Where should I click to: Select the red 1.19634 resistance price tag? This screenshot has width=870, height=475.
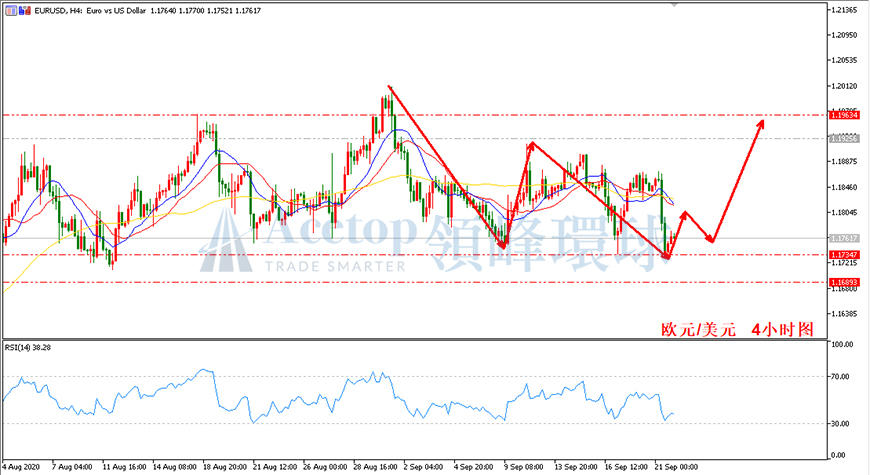[x=844, y=115]
